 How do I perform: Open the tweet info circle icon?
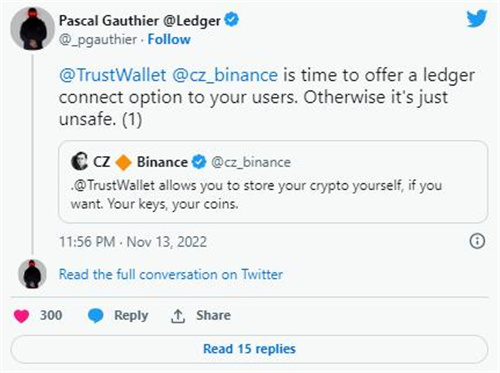coord(477,241)
